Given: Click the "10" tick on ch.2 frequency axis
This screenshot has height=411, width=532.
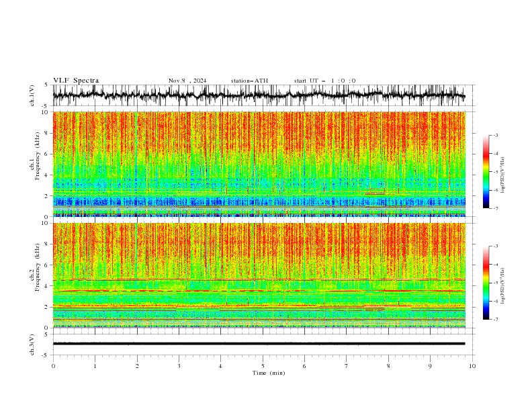Looking at the screenshot, I should [x=46, y=223].
